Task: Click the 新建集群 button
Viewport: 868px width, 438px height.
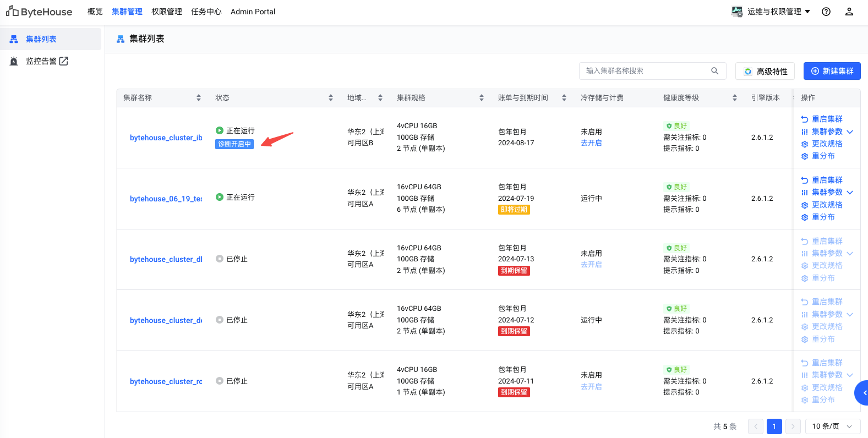Action: [x=832, y=71]
